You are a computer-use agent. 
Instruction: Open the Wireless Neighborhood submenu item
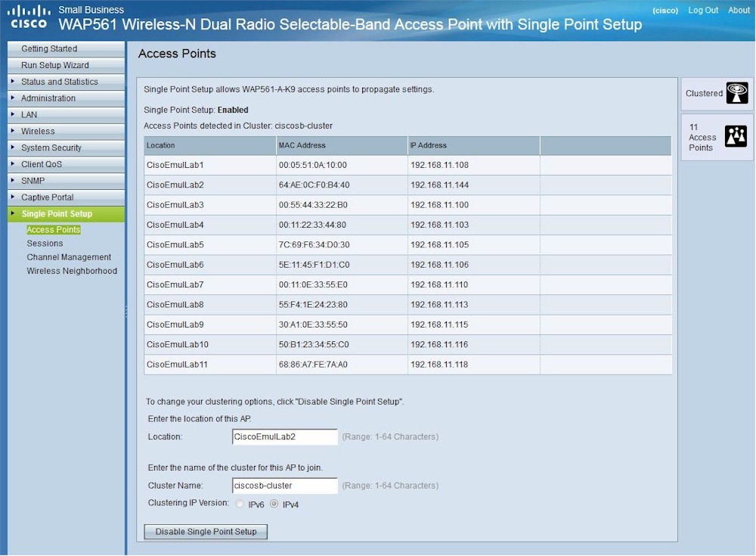pyautogui.click(x=72, y=271)
